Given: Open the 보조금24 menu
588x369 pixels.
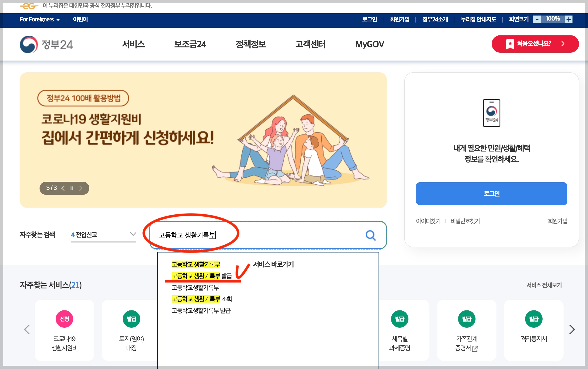Looking at the screenshot, I should coord(190,44).
